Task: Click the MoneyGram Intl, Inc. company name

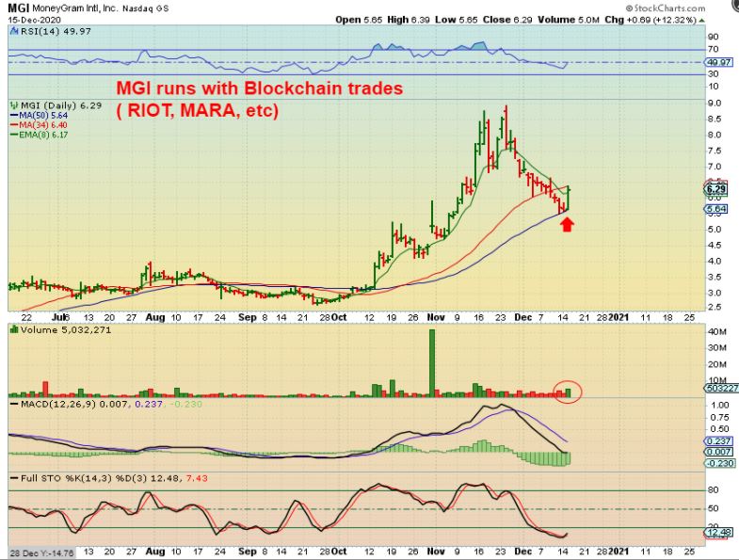Action: tap(74, 8)
